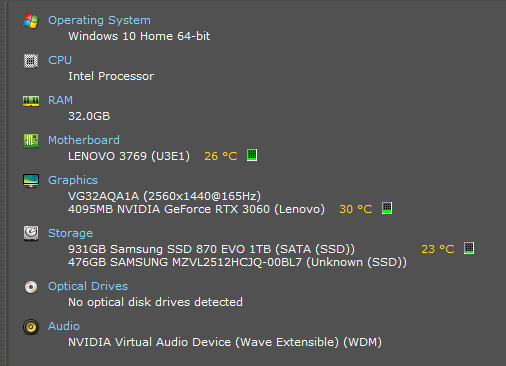Click the disc icon beside Optical Drives
This screenshot has width=506, height=366.
[31, 287]
